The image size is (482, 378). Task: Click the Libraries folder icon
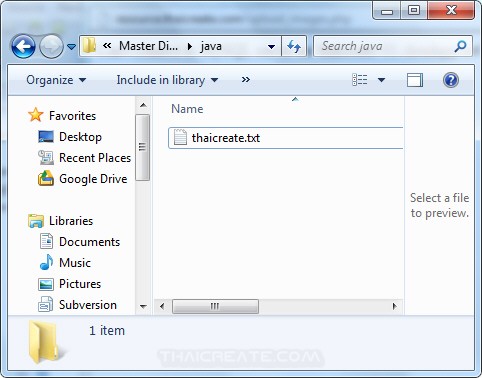coord(36,221)
